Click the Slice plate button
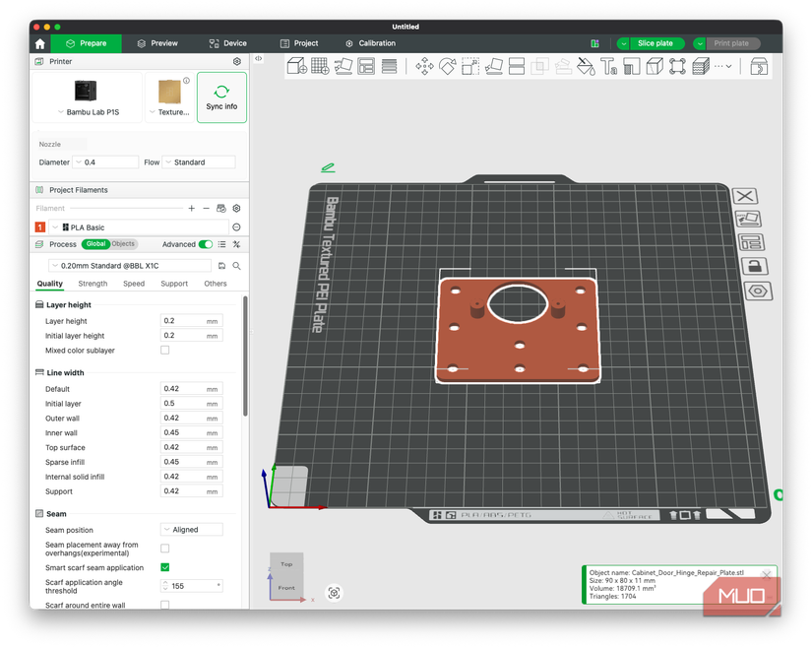 point(656,43)
